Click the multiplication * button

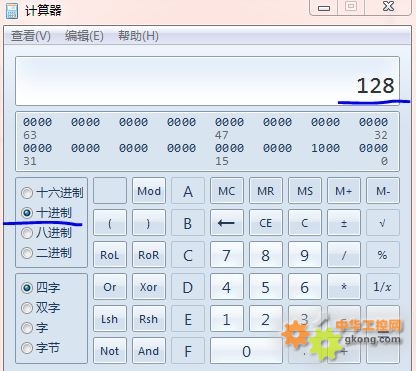tap(344, 287)
